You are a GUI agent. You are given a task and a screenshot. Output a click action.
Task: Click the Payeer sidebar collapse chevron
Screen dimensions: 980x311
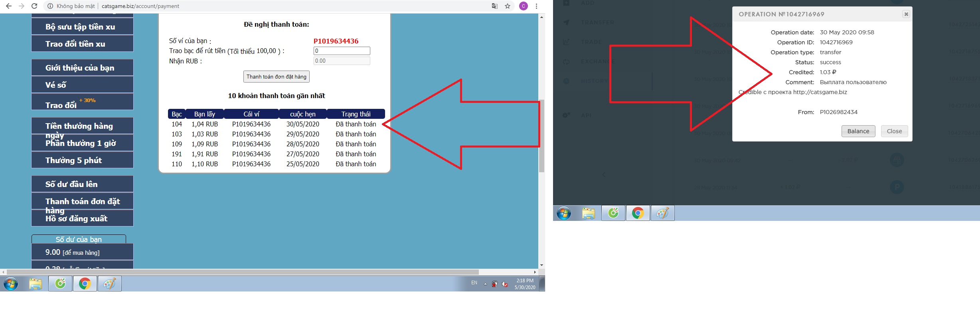click(x=604, y=175)
